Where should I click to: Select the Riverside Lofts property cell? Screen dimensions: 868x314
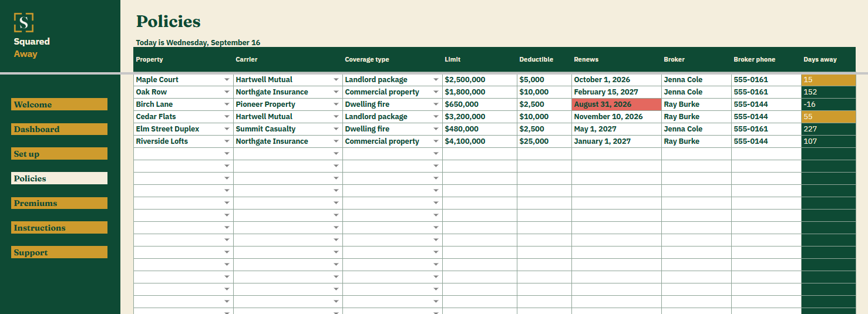(x=183, y=141)
